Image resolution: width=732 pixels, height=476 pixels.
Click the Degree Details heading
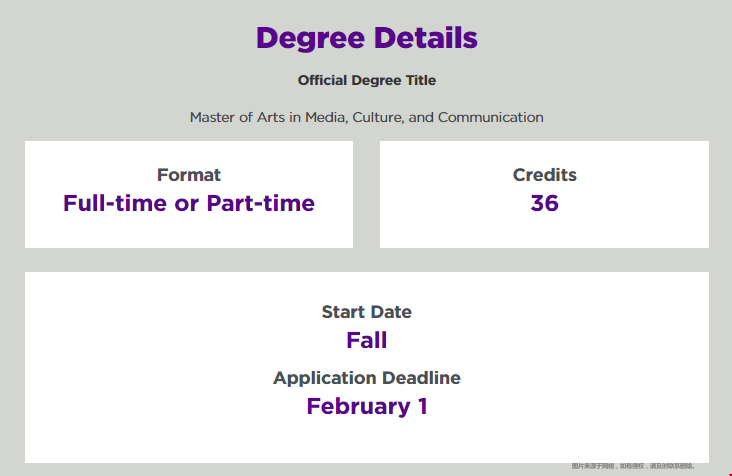366,38
